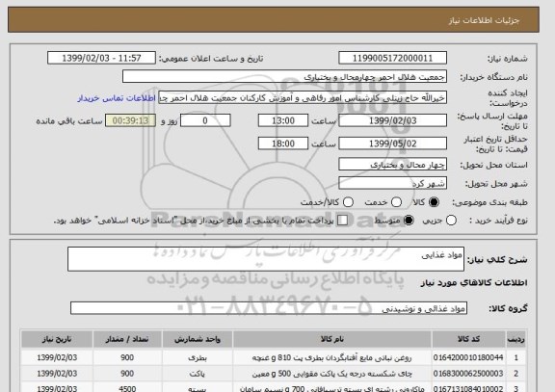The width and height of the screenshot is (555, 392).
Task: Click the remaining time 00:39:13 field
Action: [130, 120]
